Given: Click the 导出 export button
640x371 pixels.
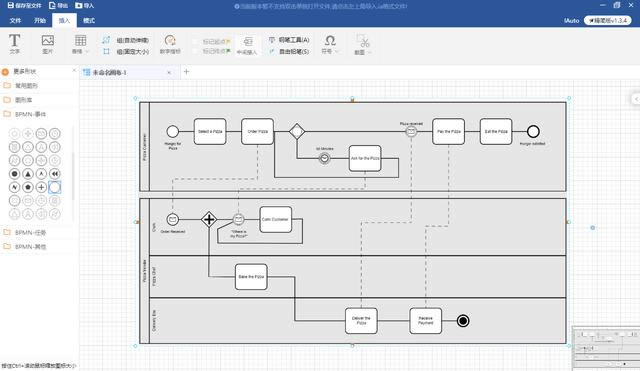Looking at the screenshot, I should click(x=58, y=6).
